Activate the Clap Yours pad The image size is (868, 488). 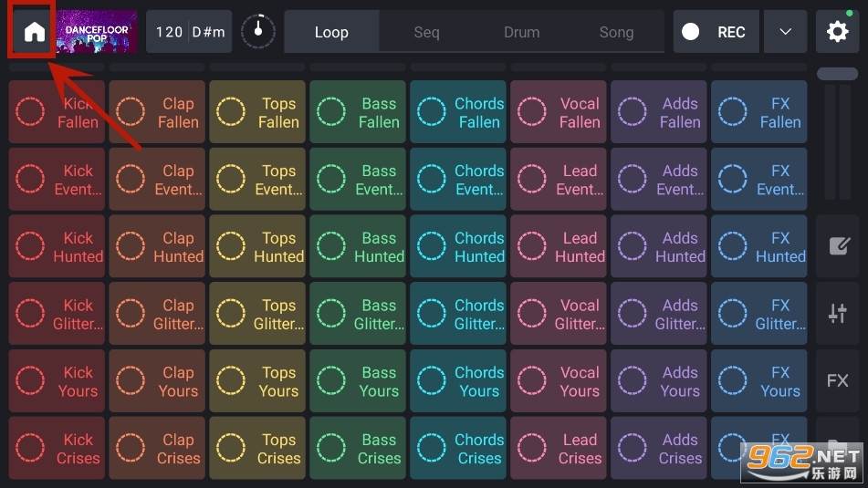coord(157,380)
